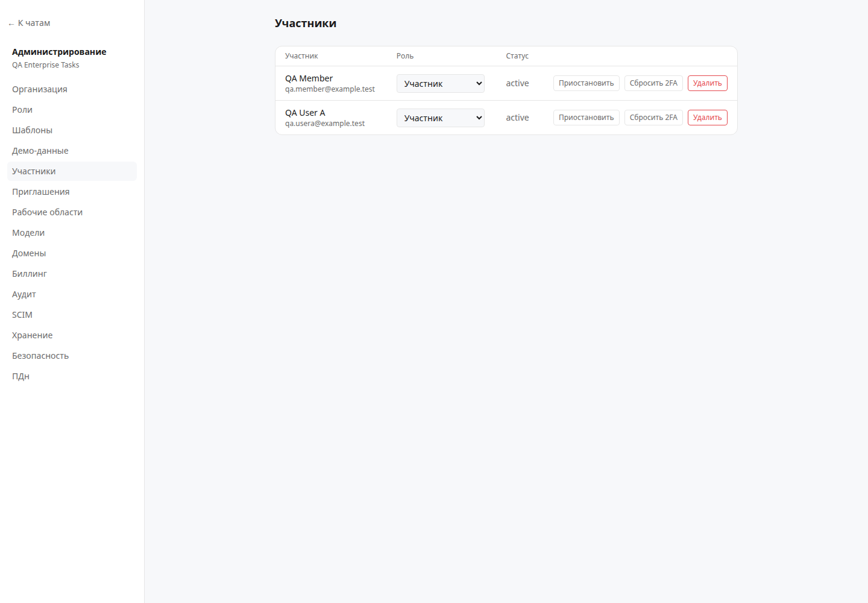Click email qa.member@example.test
Screen dimensions: 868x603
(x=330, y=89)
